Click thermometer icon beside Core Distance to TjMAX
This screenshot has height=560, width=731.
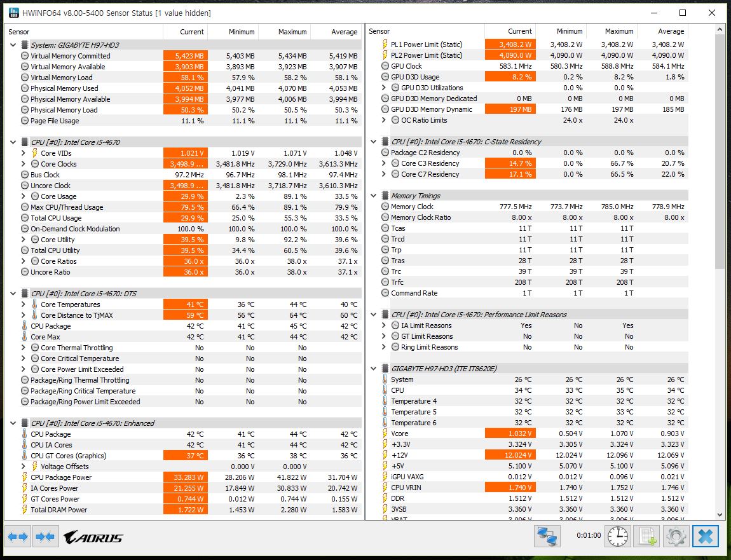34,315
